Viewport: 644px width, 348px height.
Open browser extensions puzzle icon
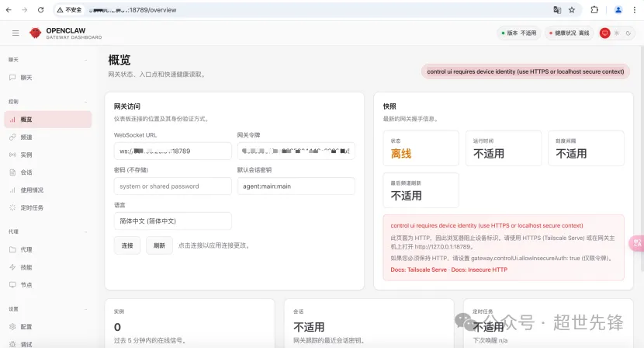coord(594,10)
